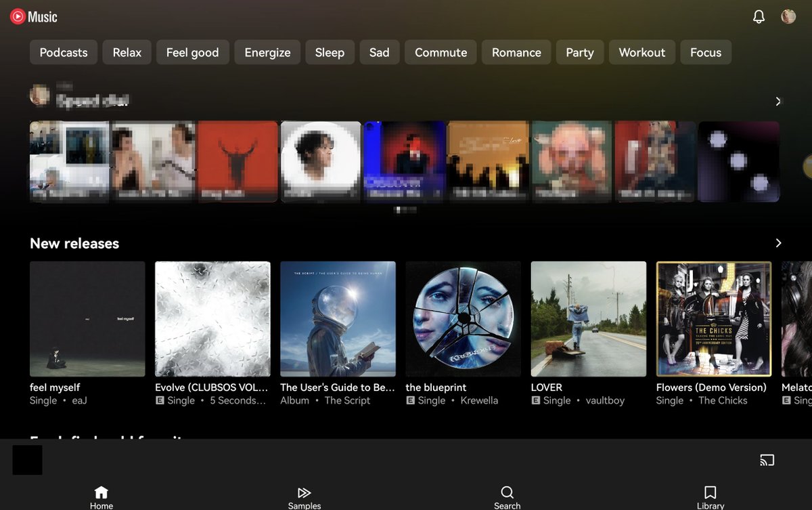Screen dimensions: 812x510
Task: Click the 'LOVER' title text
Action: [x=547, y=387]
